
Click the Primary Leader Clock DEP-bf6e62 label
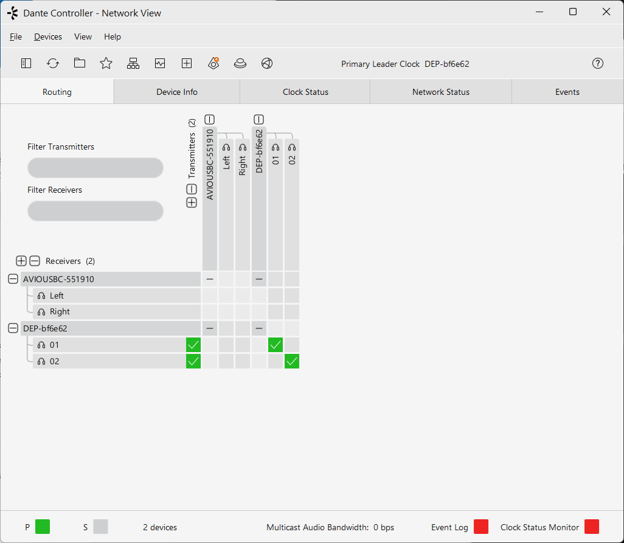(405, 64)
